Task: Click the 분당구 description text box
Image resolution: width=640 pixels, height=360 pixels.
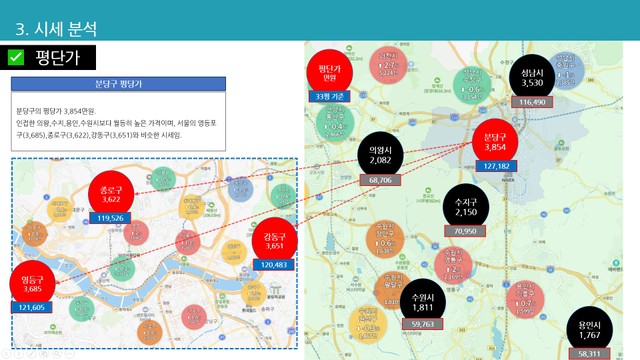Action: (x=118, y=121)
